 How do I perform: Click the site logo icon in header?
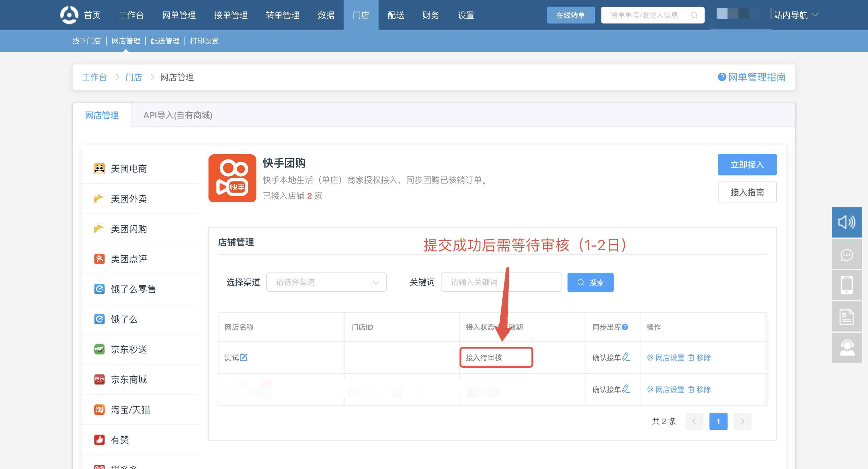(x=69, y=15)
